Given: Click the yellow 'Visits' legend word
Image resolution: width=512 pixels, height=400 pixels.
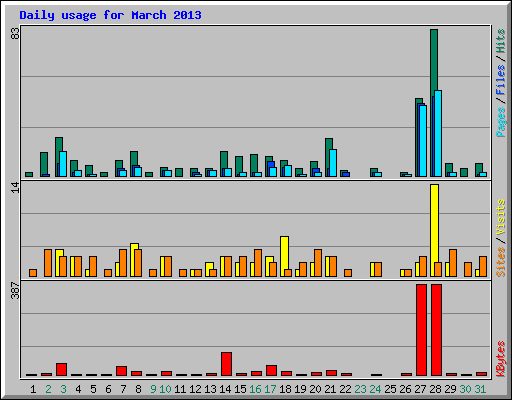Looking at the screenshot, I should tap(501, 217).
